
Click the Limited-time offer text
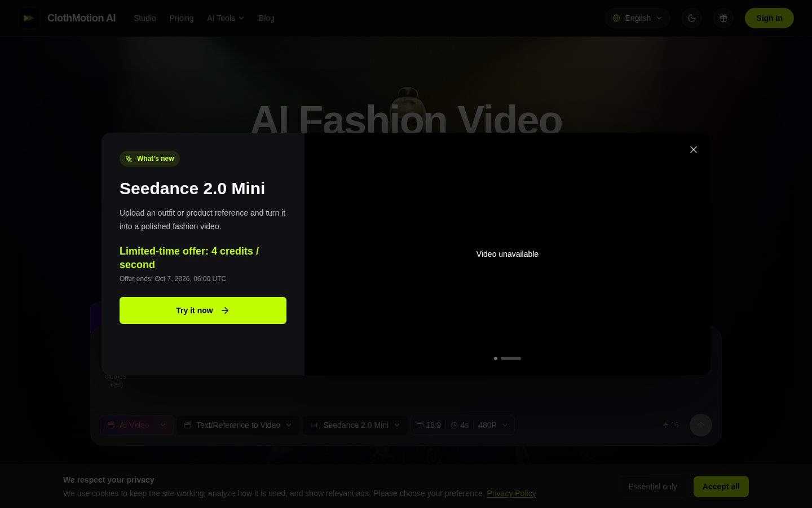pyautogui.click(x=189, y=258)
